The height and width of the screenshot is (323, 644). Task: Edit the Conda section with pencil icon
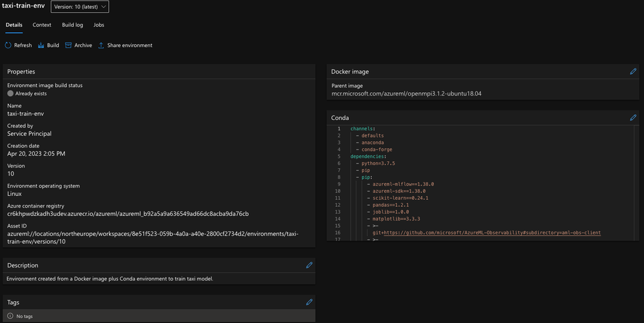633,117
